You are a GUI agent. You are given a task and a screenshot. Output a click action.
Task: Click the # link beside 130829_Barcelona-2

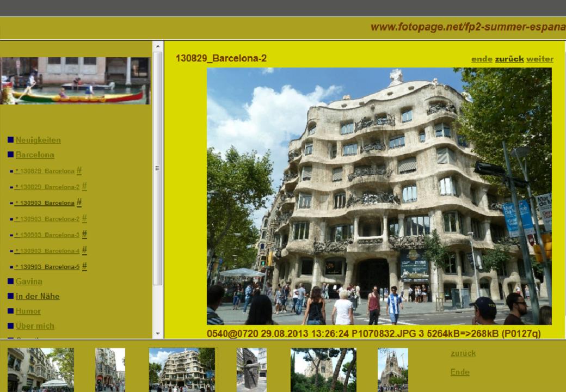pos(84,186)
